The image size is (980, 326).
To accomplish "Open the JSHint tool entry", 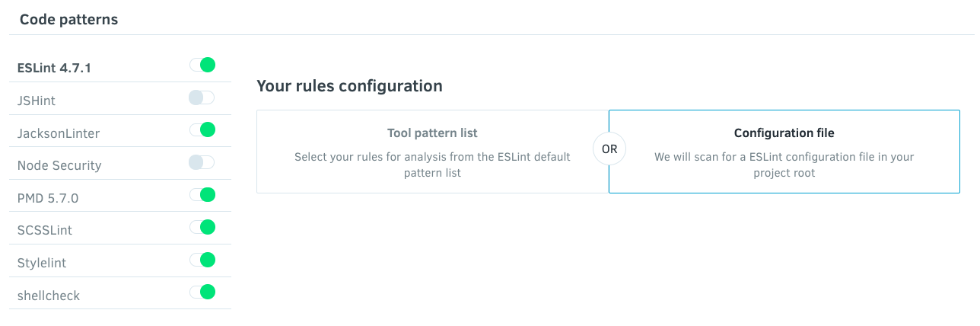I will (37, 101).
